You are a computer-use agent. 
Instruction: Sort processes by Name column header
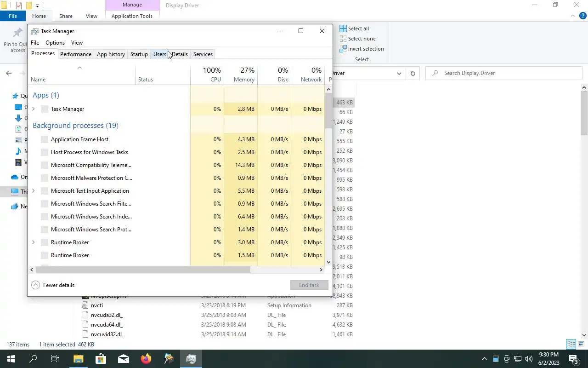click(x=82, y=75)
